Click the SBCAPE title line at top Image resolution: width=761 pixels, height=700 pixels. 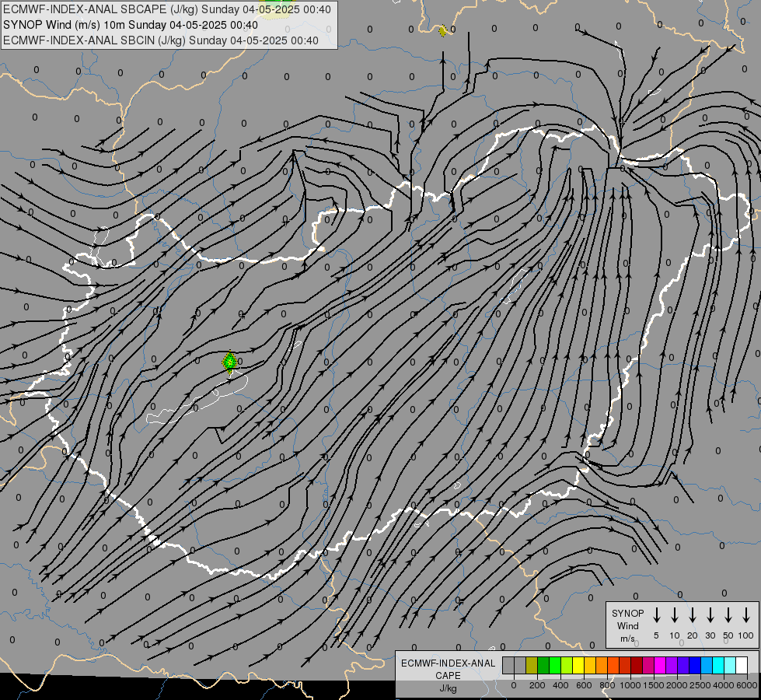pos(167,9)
